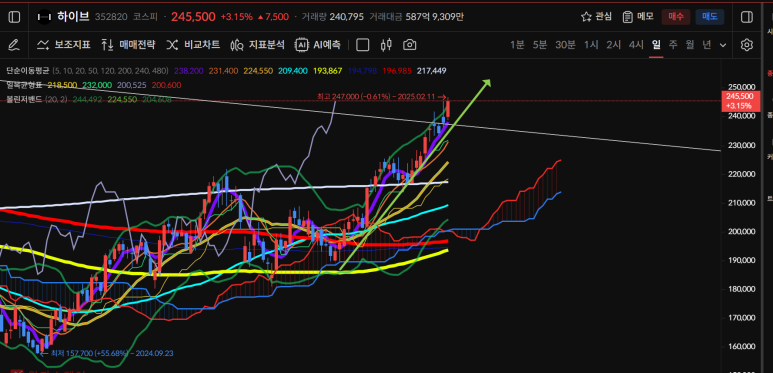Capture chart with camera icon
Screen dimensions: 773x373
point(409,45)
